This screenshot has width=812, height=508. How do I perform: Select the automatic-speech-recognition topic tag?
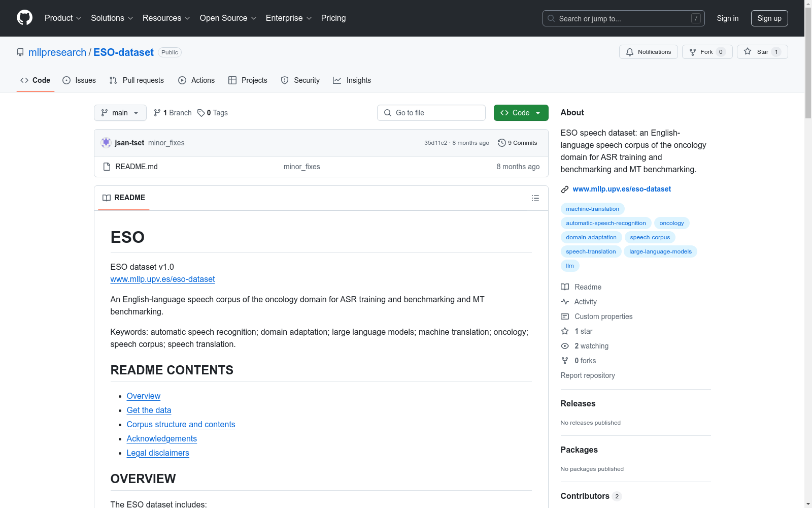(606, 223)
